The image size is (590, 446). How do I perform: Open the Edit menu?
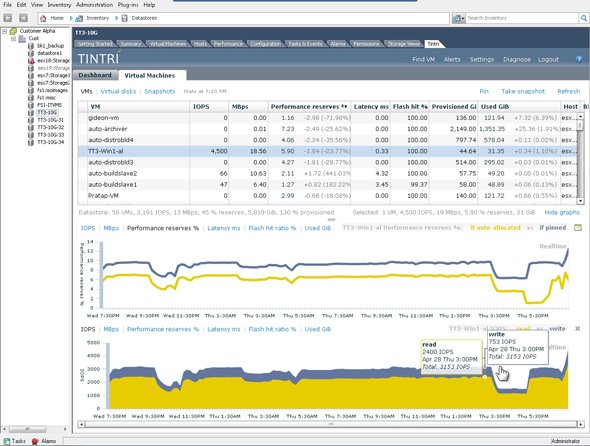coord(21,5)
